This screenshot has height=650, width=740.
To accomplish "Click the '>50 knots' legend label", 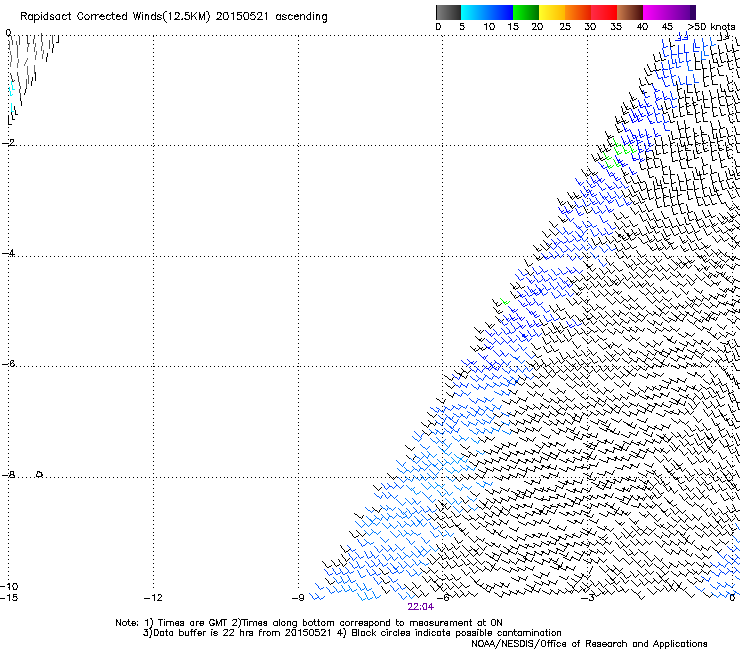I will click(712, 27).
